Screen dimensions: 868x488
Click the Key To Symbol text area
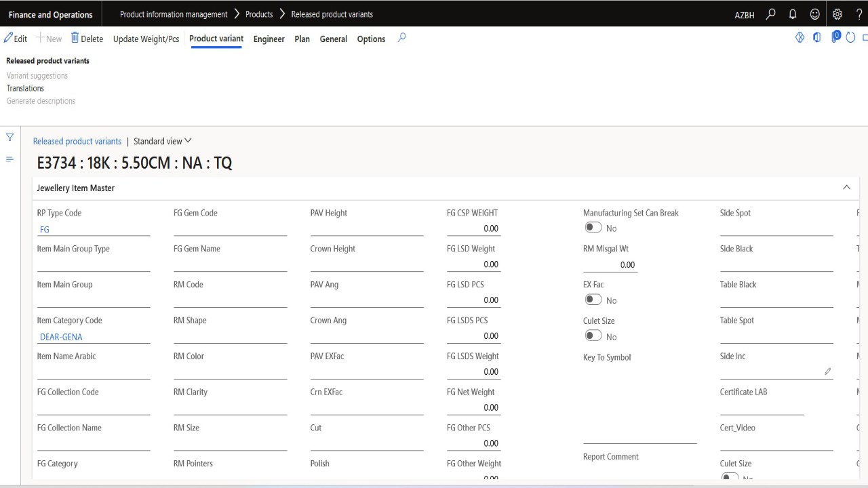click(640, 405)
